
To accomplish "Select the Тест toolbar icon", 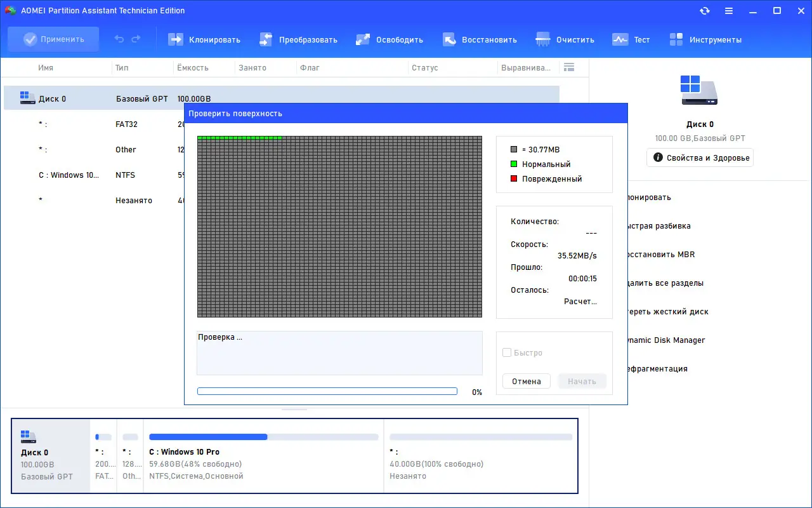I will tap(631, 39).
